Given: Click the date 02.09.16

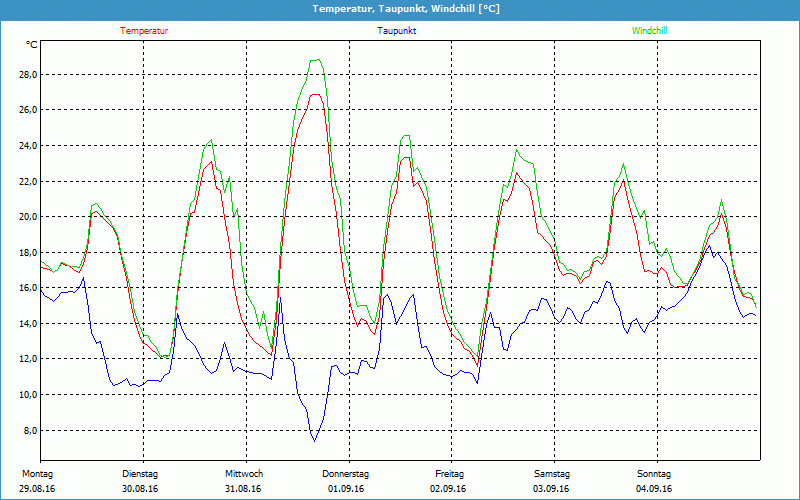Looking at the screenshot, I should (448, 489).
